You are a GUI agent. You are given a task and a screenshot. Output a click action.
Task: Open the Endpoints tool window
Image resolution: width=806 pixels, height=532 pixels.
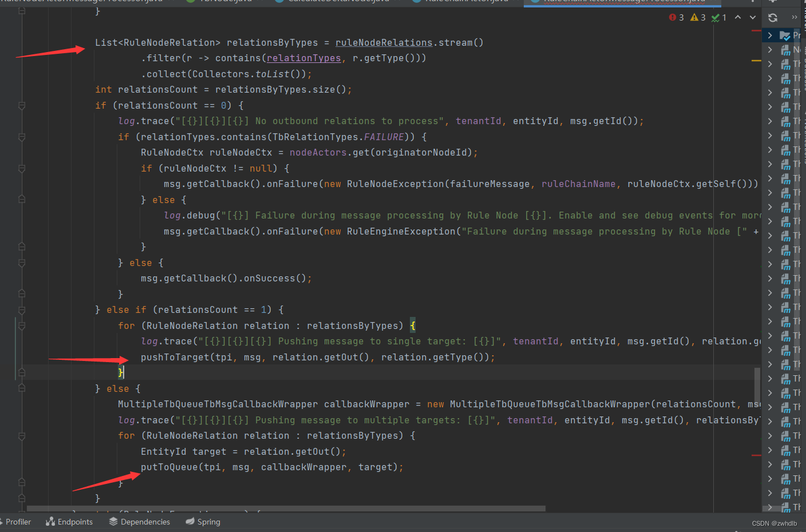coord(69,522)
